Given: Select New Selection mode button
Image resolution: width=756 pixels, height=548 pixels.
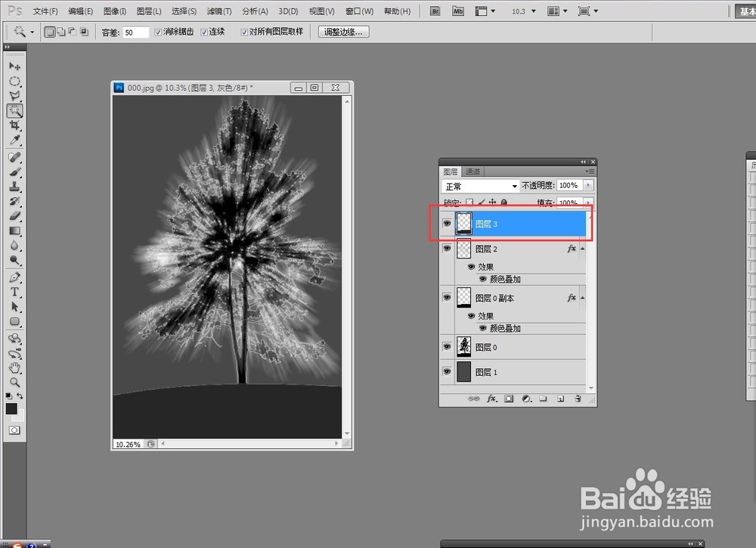Looking at the screenshot, I should click(x=49, y=32).
